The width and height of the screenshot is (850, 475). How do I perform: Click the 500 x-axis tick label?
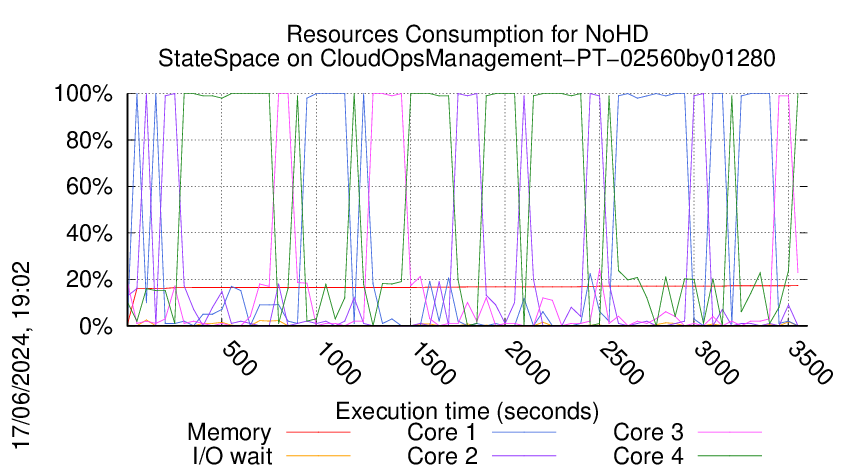click(239, 358)
